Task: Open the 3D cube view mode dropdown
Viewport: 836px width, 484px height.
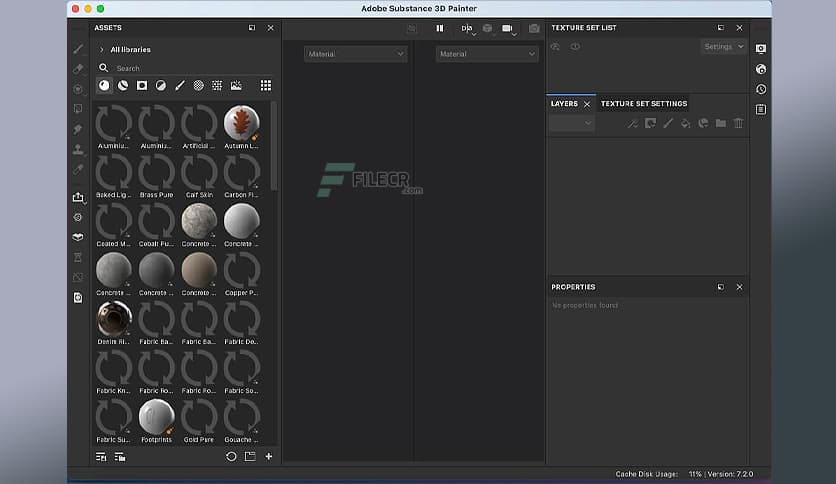Action: click(x=488, y=29)
